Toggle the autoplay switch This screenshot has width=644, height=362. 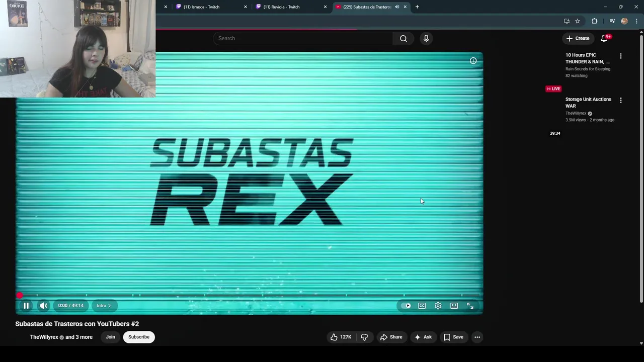pos(406,306)
